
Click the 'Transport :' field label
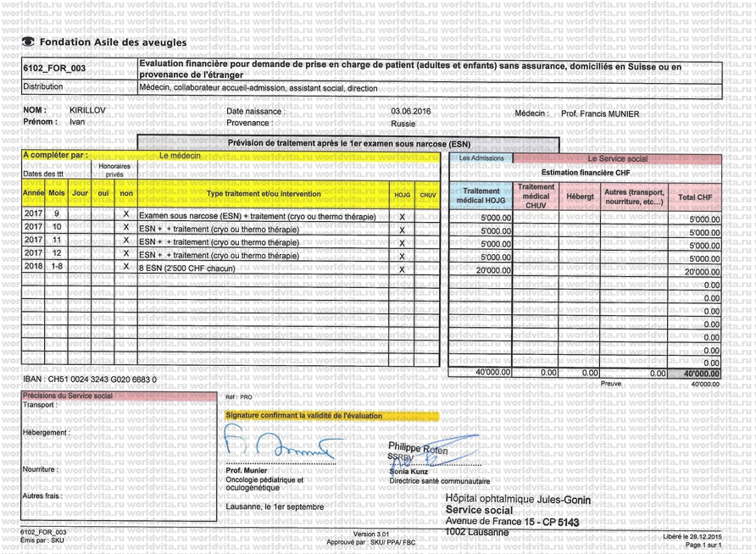click(40, 405)
